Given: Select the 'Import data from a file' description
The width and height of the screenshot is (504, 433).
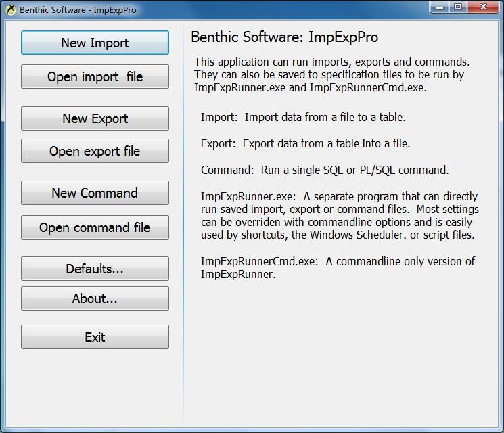Looking at the screenshot, I should click(x=303, y=117).
